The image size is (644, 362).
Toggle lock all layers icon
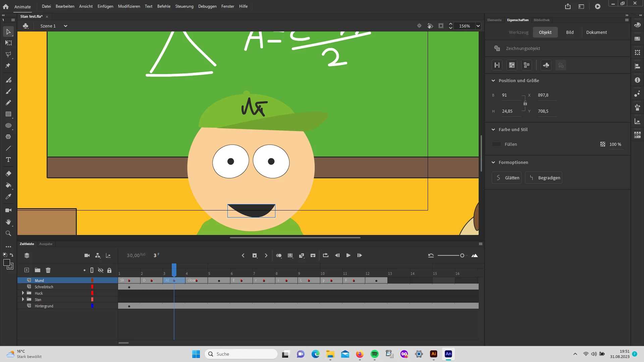point(109,270)
